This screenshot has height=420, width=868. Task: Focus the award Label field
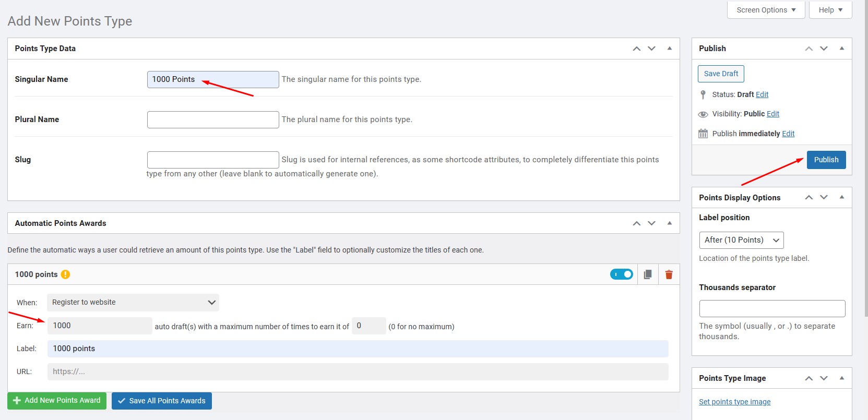[x=358, y=349]
